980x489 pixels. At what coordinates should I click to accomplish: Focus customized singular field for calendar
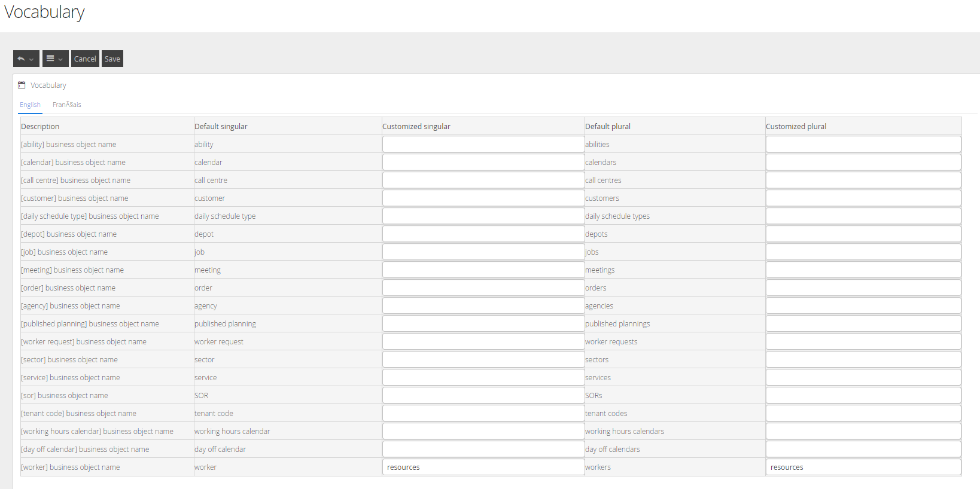click(x=483, y=162)
